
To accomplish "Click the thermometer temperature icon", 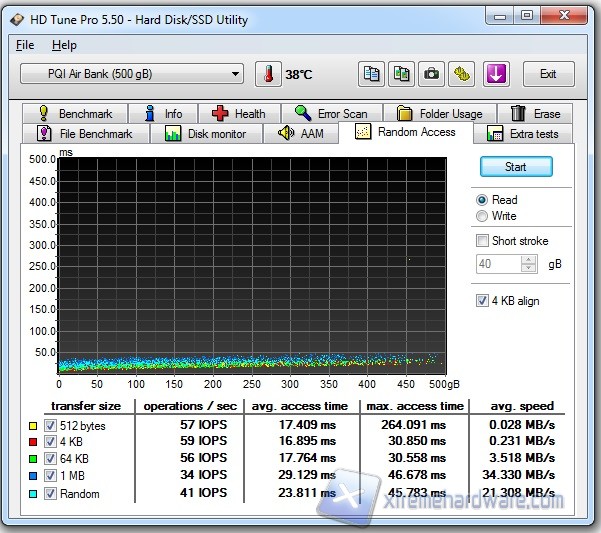I will 268,74.
